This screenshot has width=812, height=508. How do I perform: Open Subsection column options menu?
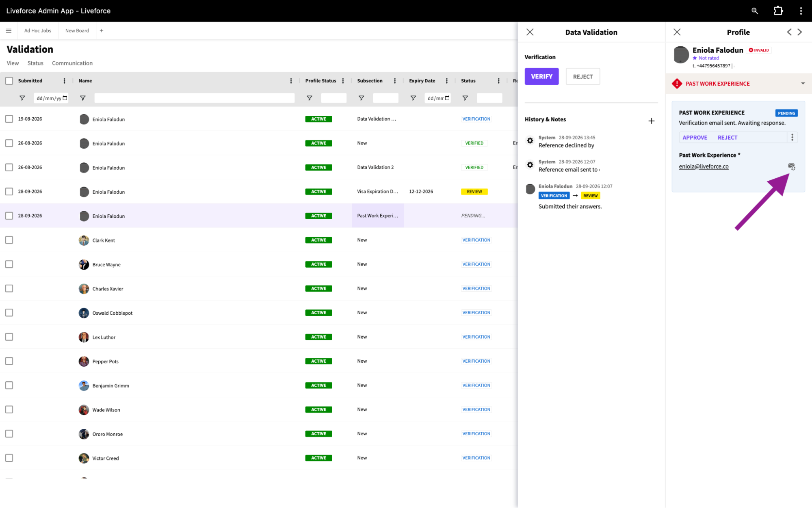pyautogui.click(x=395, y=81)
